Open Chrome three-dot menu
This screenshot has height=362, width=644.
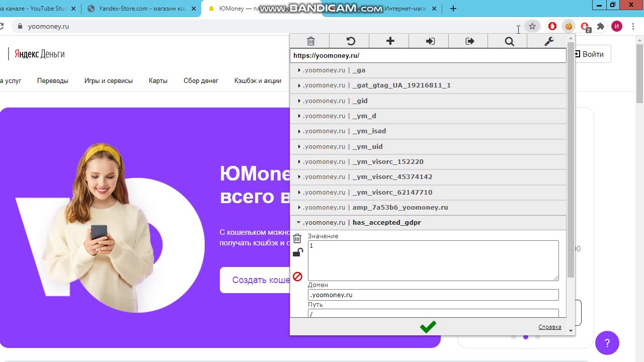(633, 26)
